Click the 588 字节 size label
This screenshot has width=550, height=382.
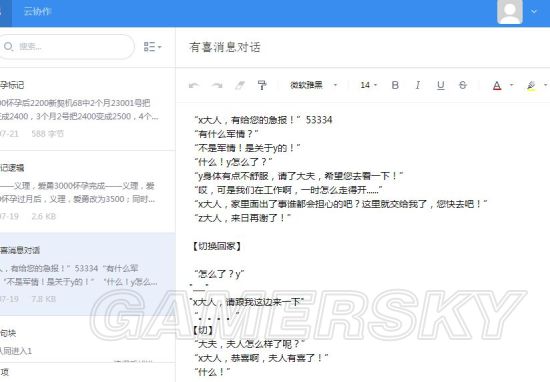pyautogui.click(x=48, y=134)
